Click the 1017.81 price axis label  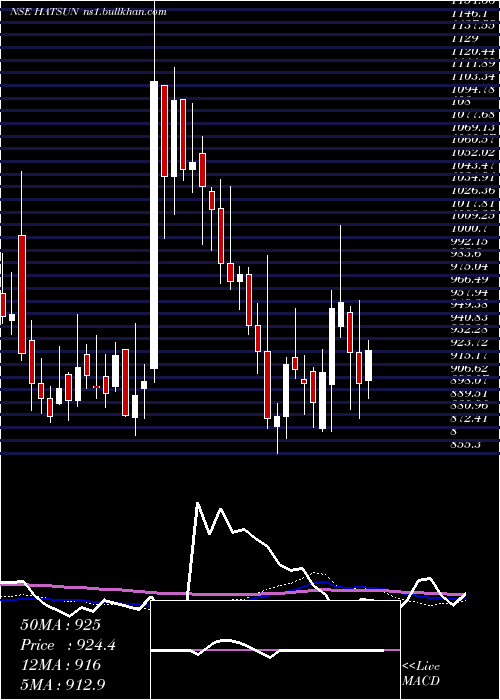click(473, 203)
